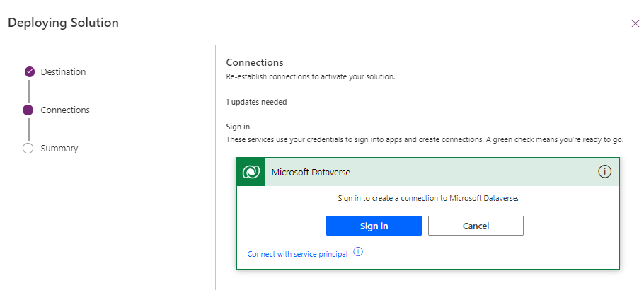
Task: Select the Destination step checkmark circle
Action: [x=29, y=71]
